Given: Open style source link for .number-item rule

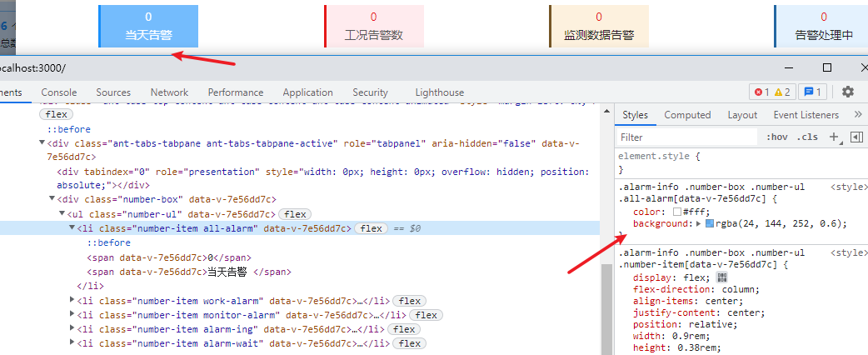Looking at the screenshot, I should click(848, 252).
